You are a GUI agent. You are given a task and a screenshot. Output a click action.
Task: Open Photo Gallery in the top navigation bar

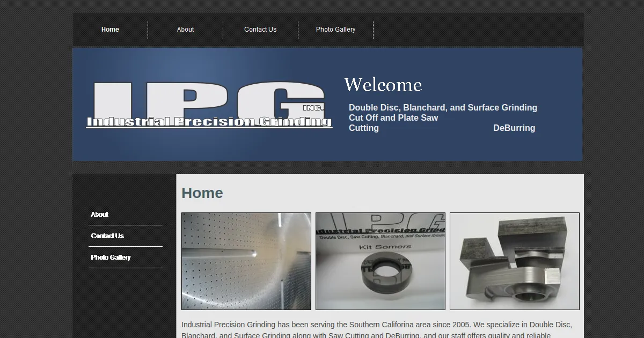[335, 30]
